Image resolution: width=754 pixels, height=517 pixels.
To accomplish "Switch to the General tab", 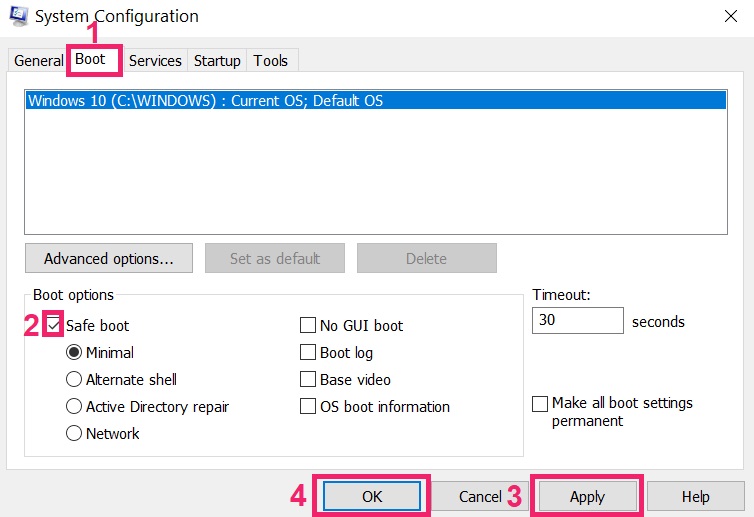I will (x=38, y=61).
